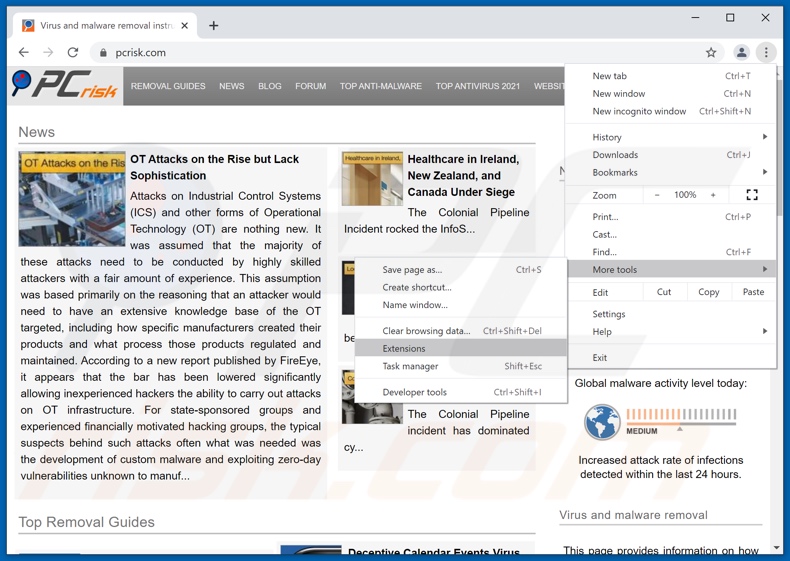Viewport: 790px width, 561px height.
Task: Click the three-dot Chrome menu icon
Action: point(766,52)
